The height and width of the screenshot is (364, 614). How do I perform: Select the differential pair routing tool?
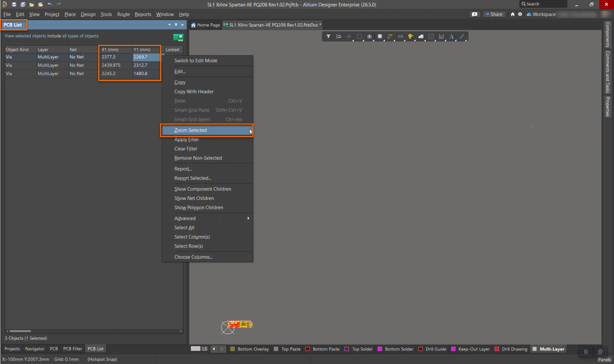coord(400,36)
